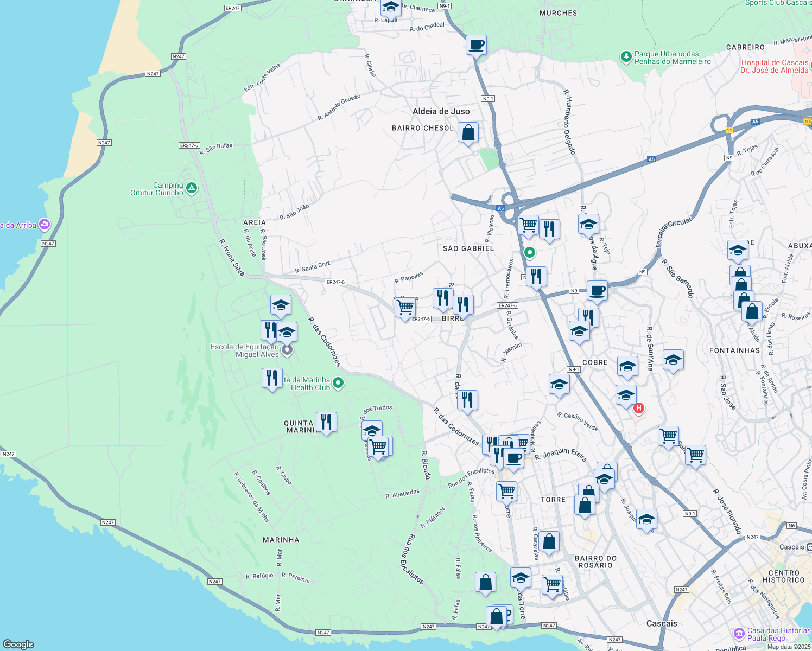Click the green Camping Orbitur Guincho marker
The image size is (812, 651).
tap(191, 188)
